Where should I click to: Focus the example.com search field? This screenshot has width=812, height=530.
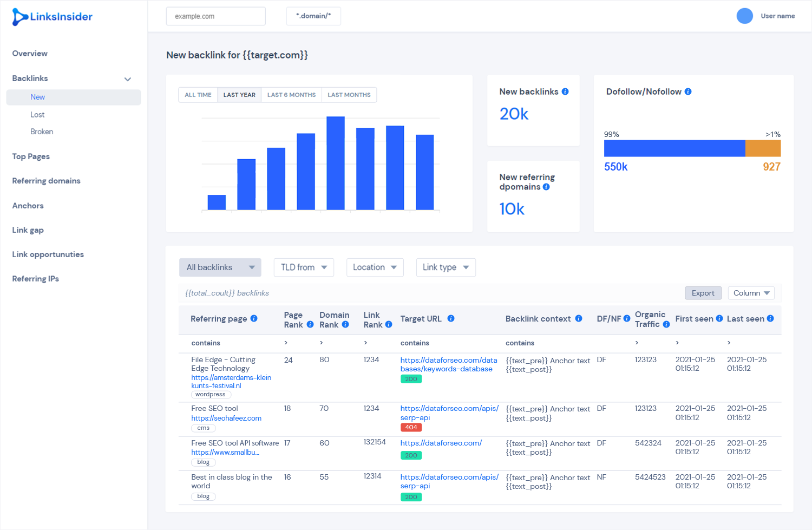coord(215,16)
